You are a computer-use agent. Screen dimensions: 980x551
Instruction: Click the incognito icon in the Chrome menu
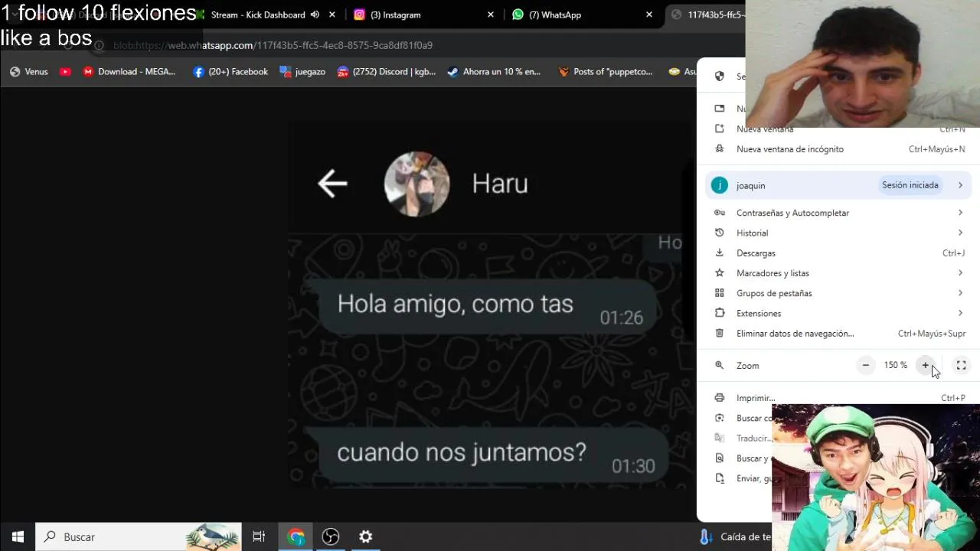(x=719, y=149)
